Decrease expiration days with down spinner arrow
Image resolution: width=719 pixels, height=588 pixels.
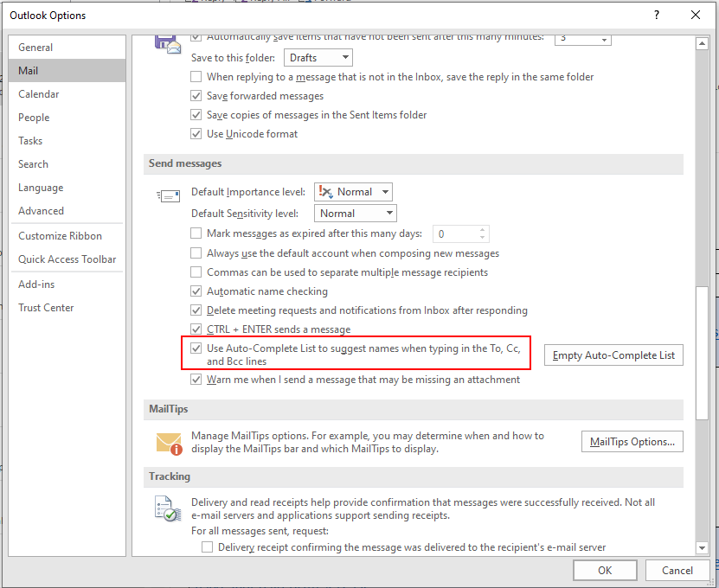pyautogui.click(x=483, y=238)
